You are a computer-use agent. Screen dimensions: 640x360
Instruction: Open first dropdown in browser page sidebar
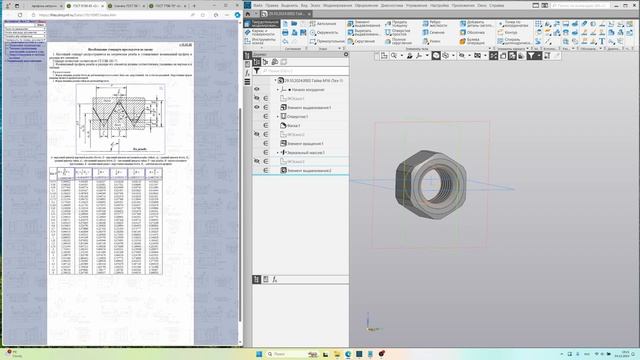click(24, 29)
